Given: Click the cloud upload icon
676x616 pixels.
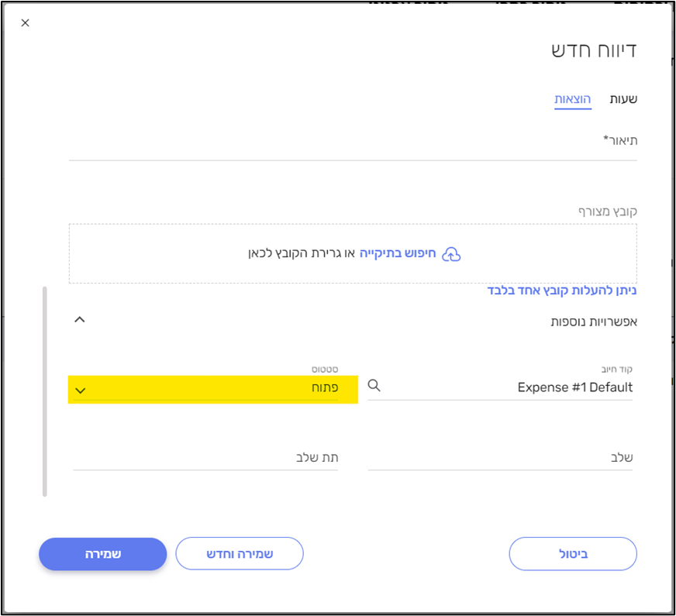Looking at the screenshot, I should [451, 254].
